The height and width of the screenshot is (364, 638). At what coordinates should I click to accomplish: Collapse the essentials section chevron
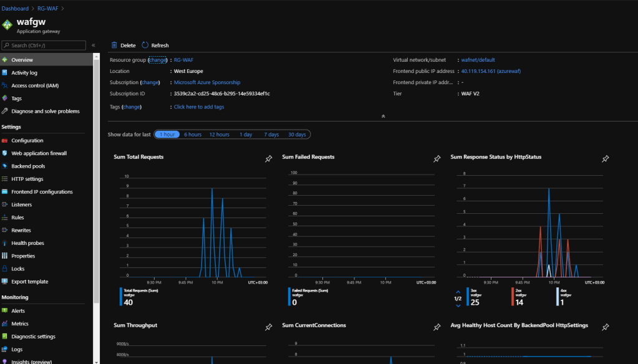383,116
